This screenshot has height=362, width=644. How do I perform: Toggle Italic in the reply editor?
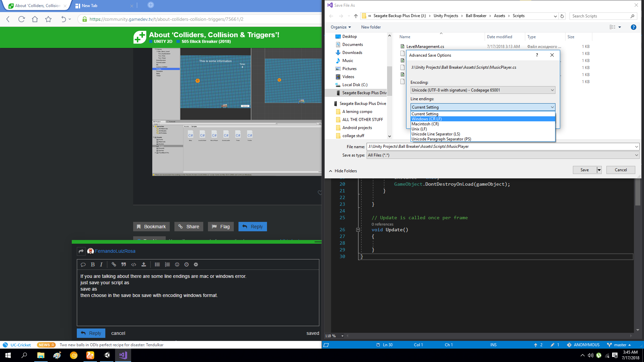[101, 264]
